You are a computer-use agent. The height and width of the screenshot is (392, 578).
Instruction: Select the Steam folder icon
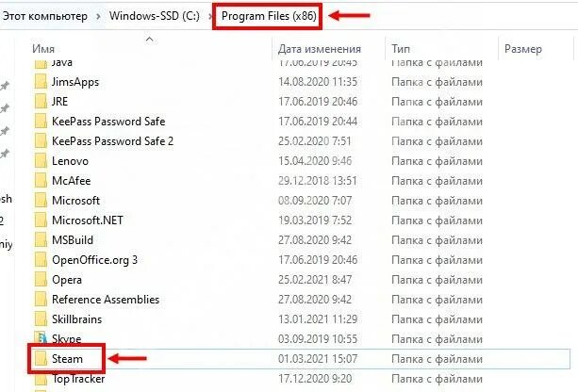pyautogui.click(x=41, y=358)
